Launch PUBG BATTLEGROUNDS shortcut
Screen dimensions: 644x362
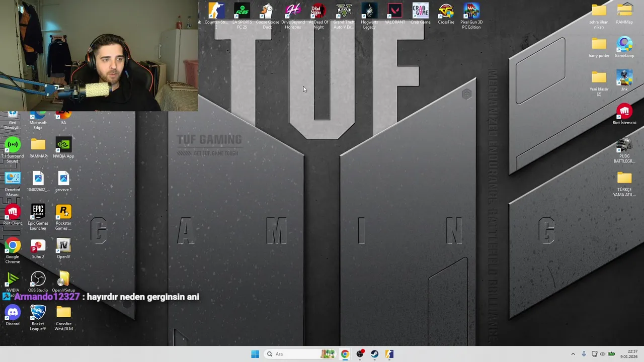click(624, 150)
